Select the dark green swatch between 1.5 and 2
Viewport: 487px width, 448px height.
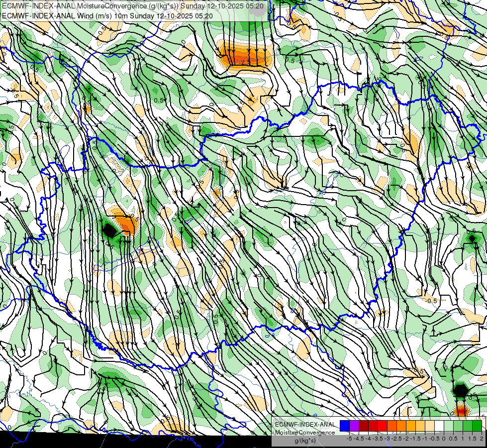point(477,426)
